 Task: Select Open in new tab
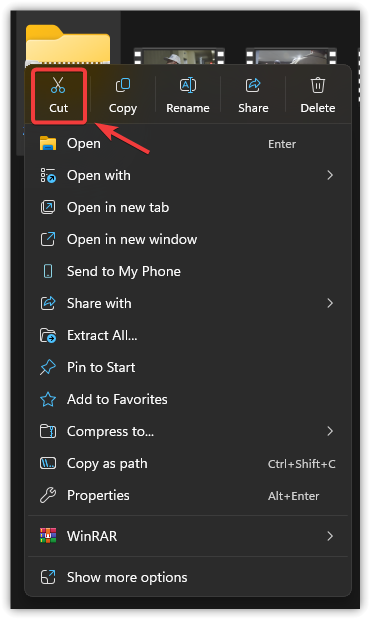tap(188, 207)
